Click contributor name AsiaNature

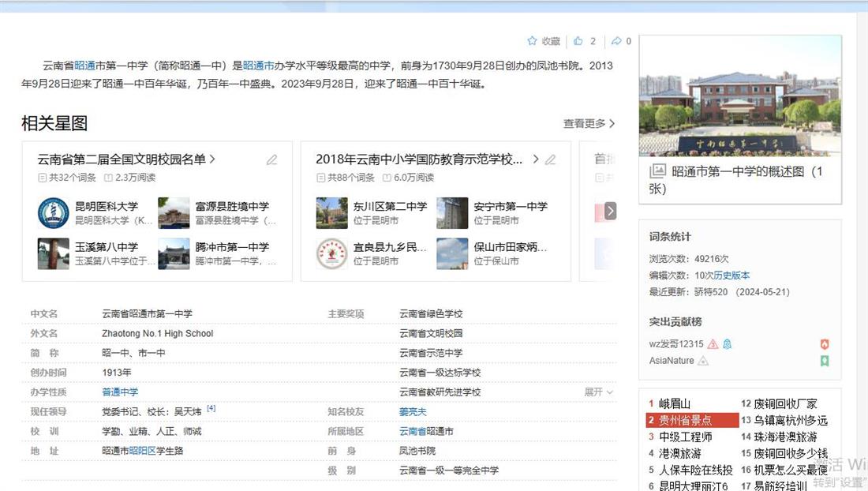(672, 361)
